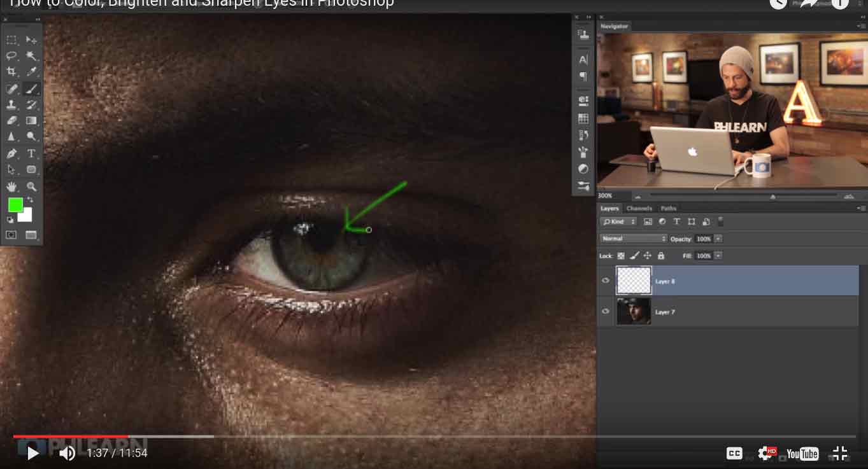Hide Layer 8 using its eye icon
The width and height of the screenshot is (868, 469).
coord(606,281)
